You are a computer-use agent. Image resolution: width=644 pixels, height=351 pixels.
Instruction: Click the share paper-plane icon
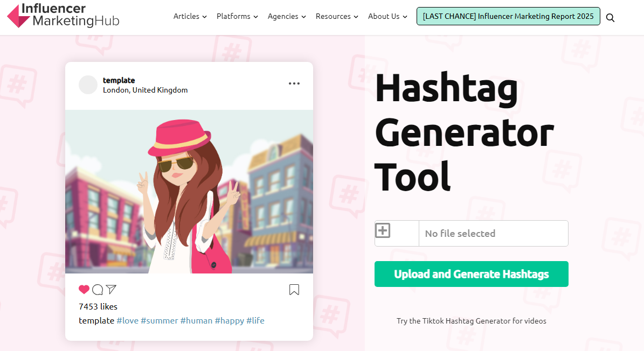click(111, 290)
